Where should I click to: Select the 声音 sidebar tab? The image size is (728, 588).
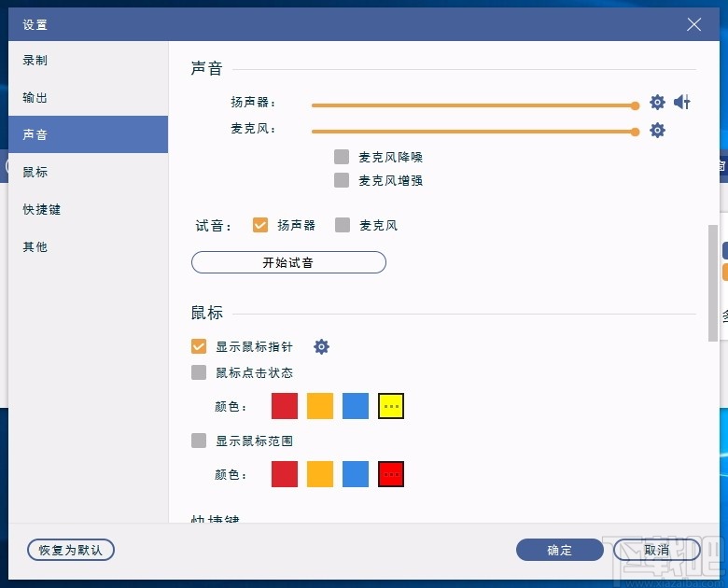tap(89, 134)
